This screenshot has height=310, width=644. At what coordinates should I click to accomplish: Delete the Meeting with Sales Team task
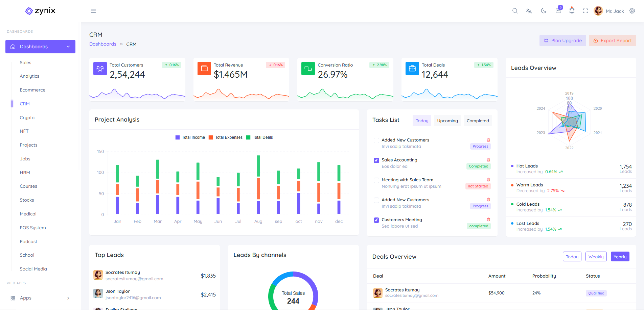488,180
